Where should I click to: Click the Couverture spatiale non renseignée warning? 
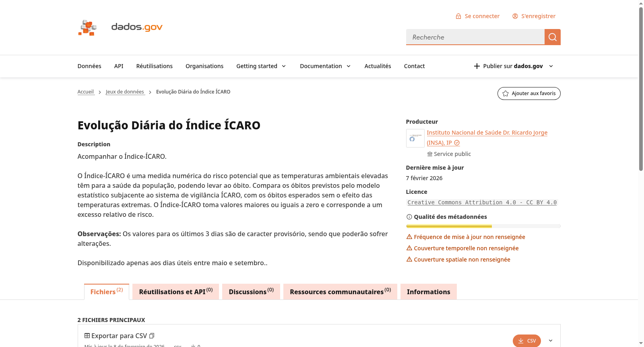pos(458,260)
